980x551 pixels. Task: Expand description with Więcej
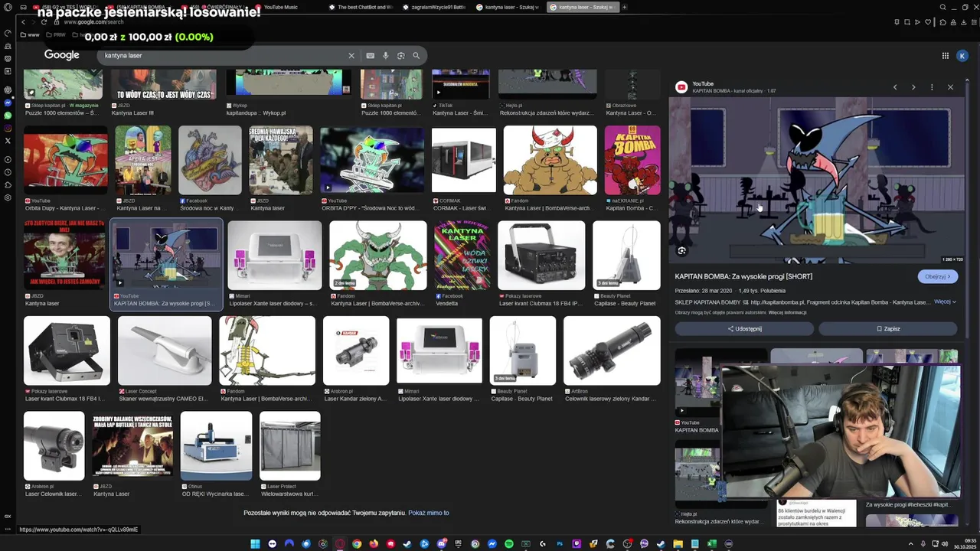click(x=945, y=302)
